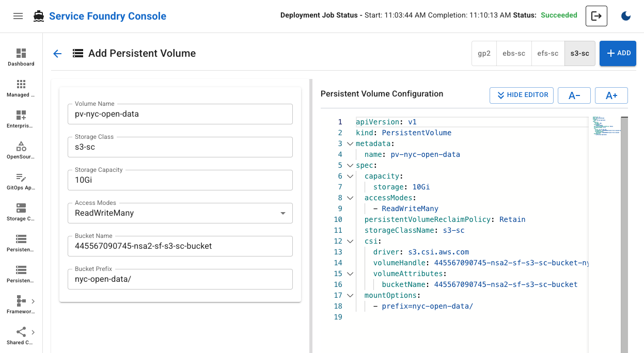
Task: Click the ADD button
Action: (x=618, y=53)
